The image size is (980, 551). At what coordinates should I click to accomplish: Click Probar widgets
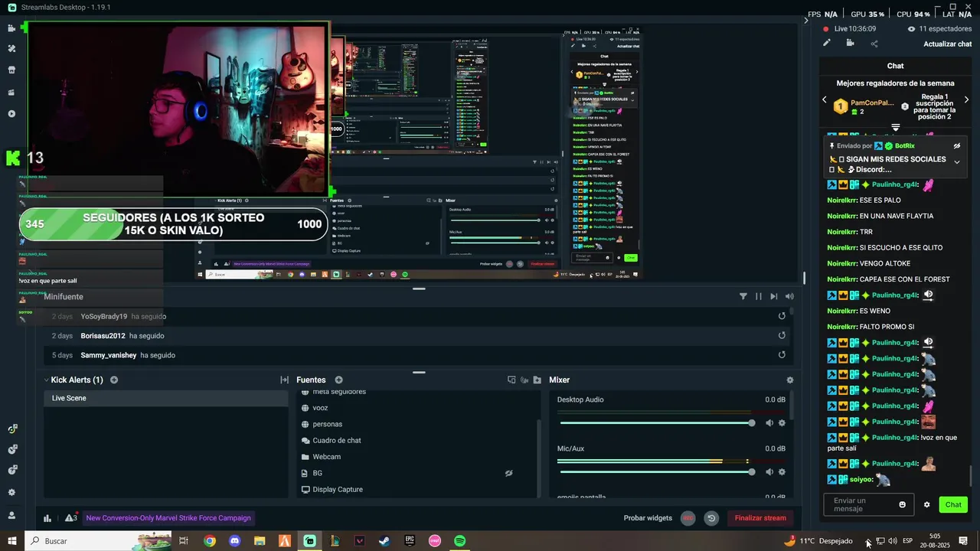(x=648, y=518)
